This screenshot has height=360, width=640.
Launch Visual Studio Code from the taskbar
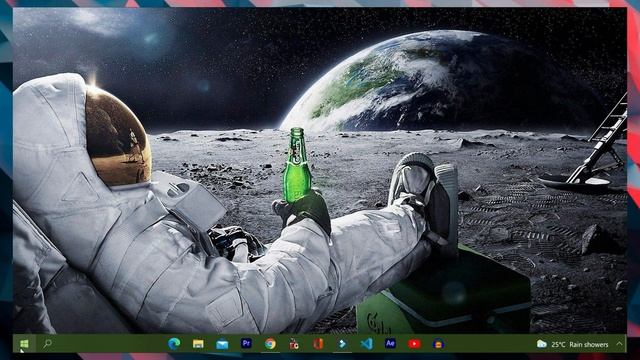tap(367, 344)
